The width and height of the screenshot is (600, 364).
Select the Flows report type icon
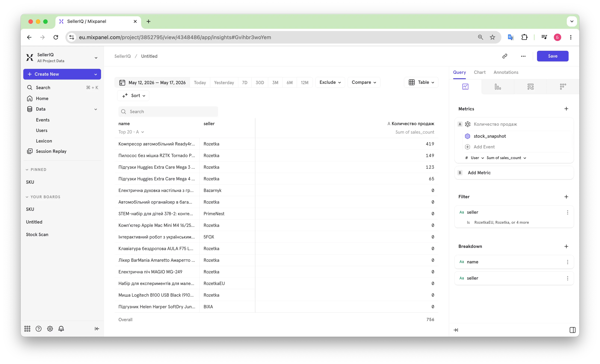pos(530,87)
